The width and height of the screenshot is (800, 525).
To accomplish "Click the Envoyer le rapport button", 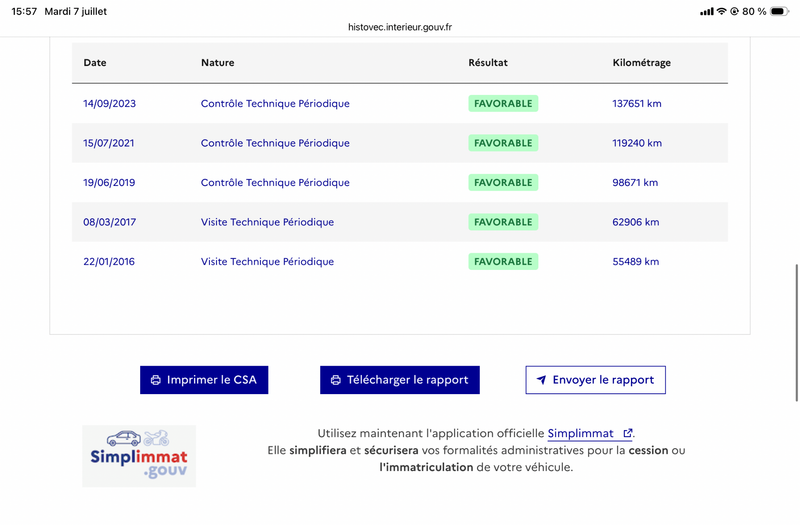I will (595, 380).
